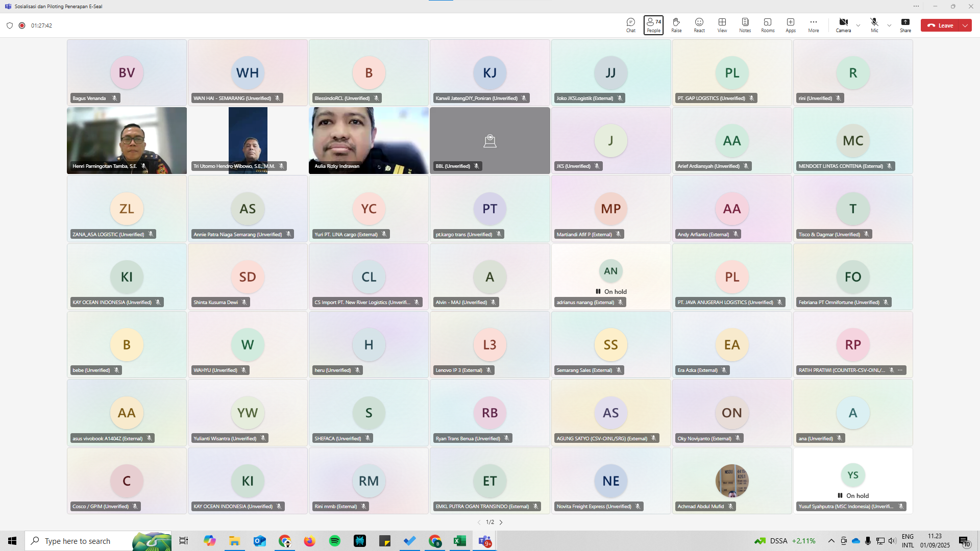Open meeting Notes
The height and width of the screenshot is (551, 980).
tap(745, 25)
